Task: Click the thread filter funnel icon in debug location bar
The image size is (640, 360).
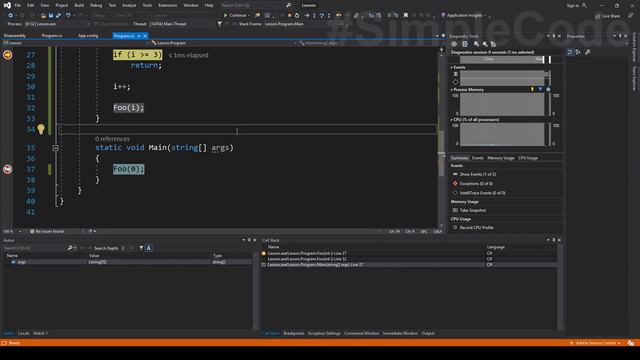Action: 220,24
